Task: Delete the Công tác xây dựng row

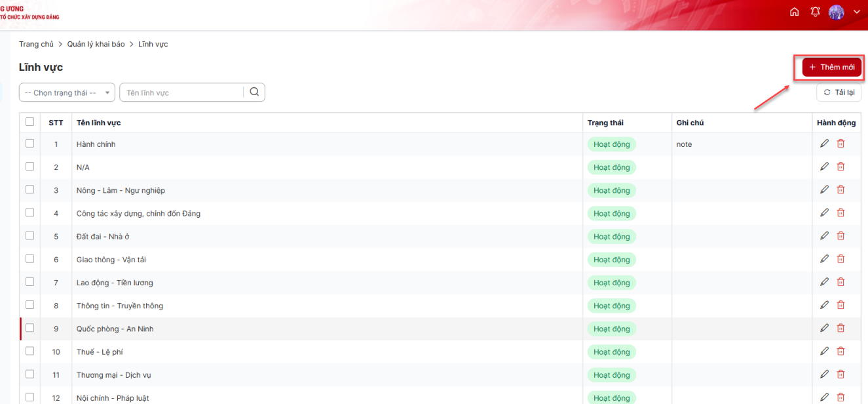Action: point(840,212)
